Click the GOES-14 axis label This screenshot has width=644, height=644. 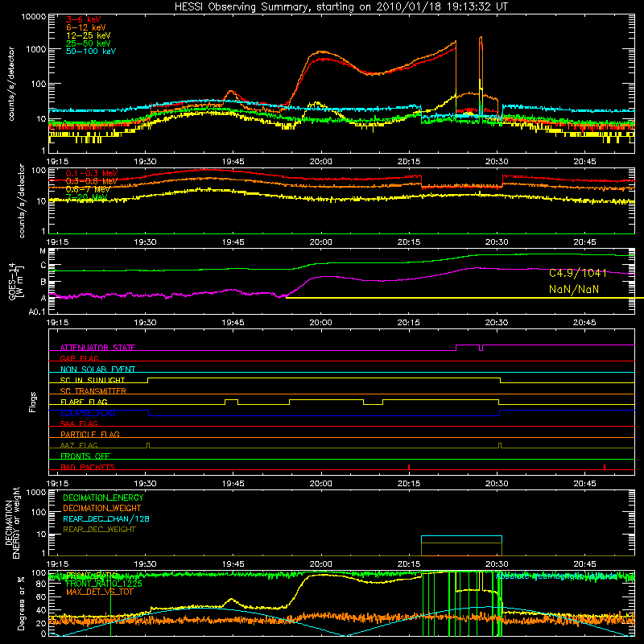coord(15,281)
